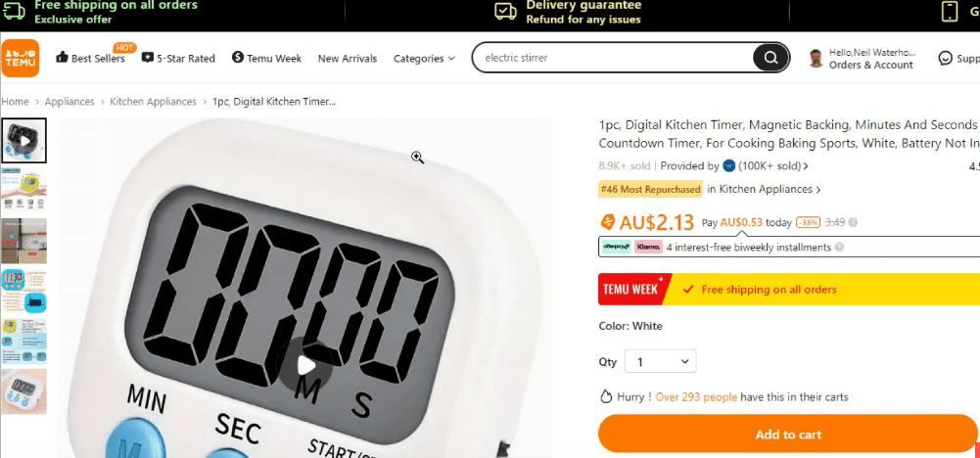Open the Best Sellers tab
980x458 pixels.
click(91, 58)
